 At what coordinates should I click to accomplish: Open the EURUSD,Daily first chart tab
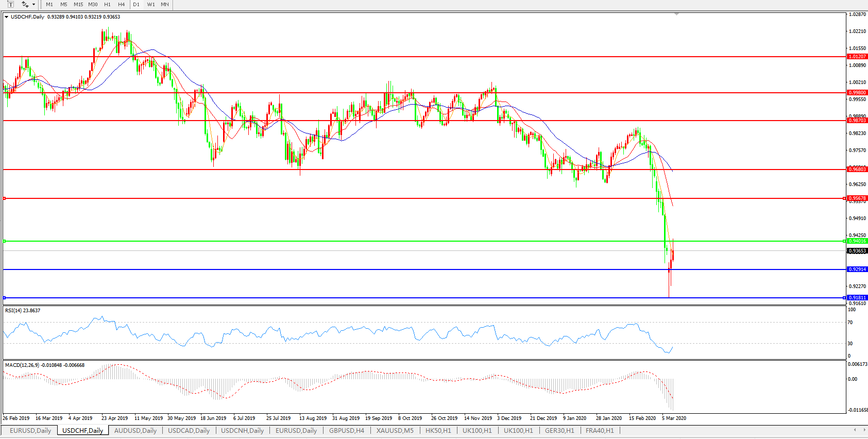pos(30,431)
